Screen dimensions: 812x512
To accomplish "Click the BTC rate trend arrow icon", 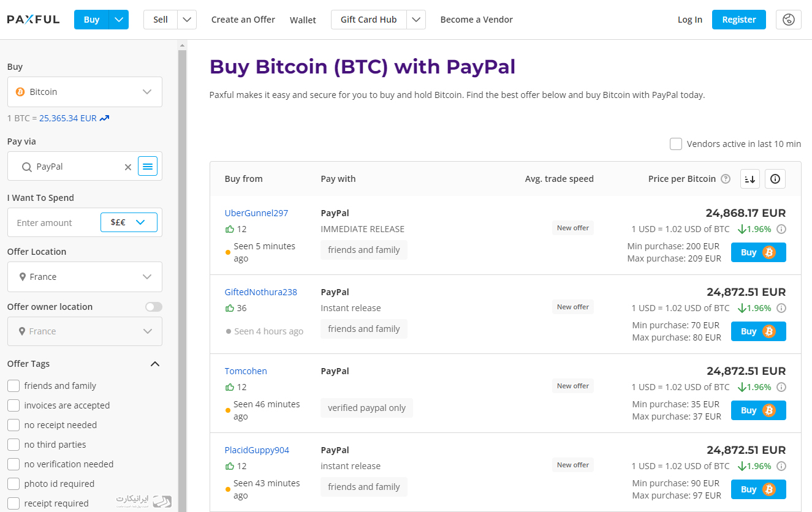I will click(105, 118).
